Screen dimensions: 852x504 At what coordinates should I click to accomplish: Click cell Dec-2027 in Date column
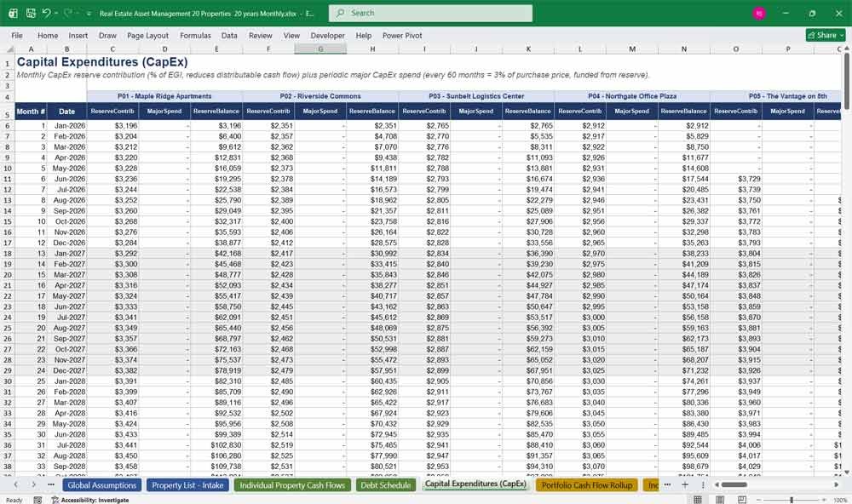(x=66, y=370)
